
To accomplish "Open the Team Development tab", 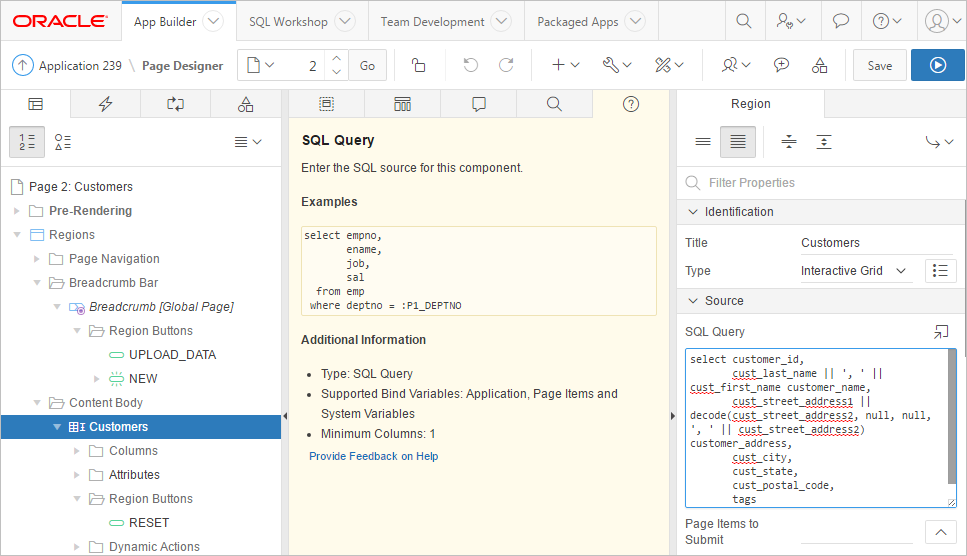I will pos(432,21).
